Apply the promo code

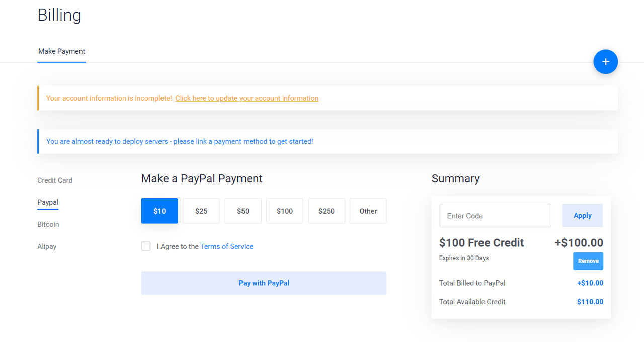[582, 216]
